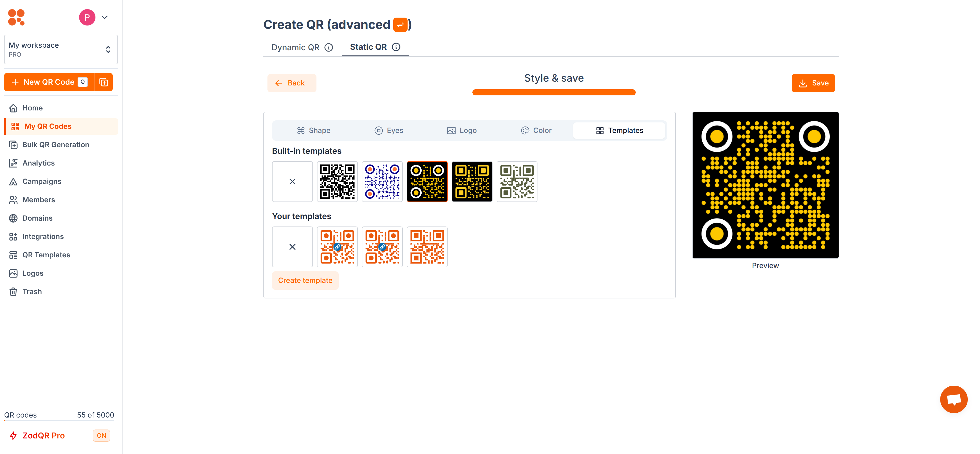Screen dimensions: 980x454
Task: Click the Q shortcut badge on New QR Code
Action: point(82,82)
